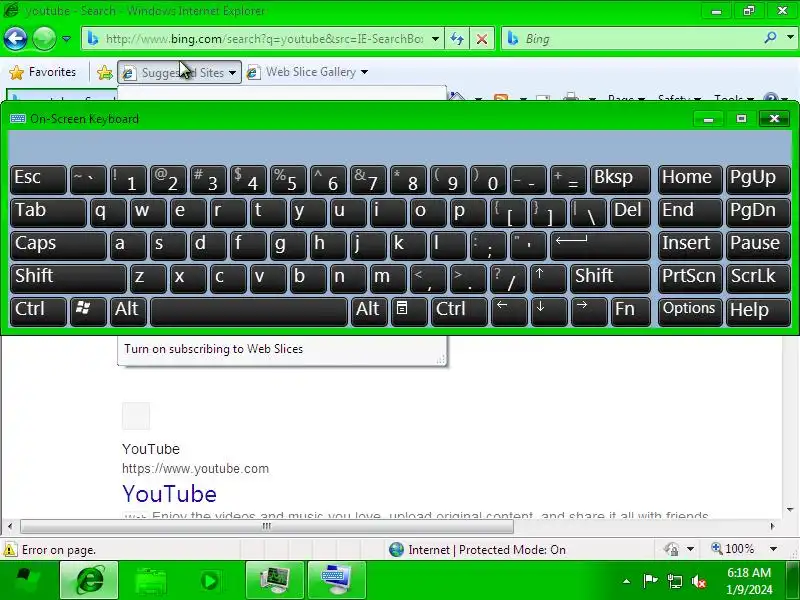
Task: Open Windows Media Player taskbar icon
Action: (x=210, y=581)
